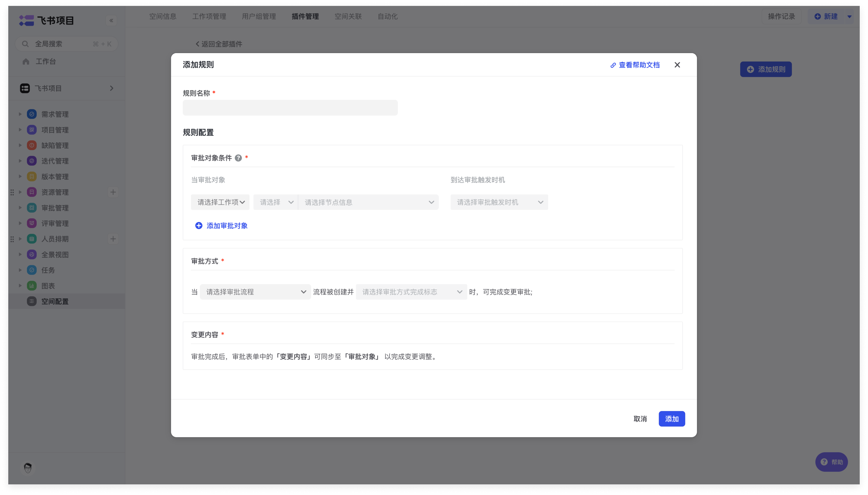Open the dropdown arrow next to 新建
Image resolution: width=868 pixels, height=495 pixels.
tap(849, 16)
